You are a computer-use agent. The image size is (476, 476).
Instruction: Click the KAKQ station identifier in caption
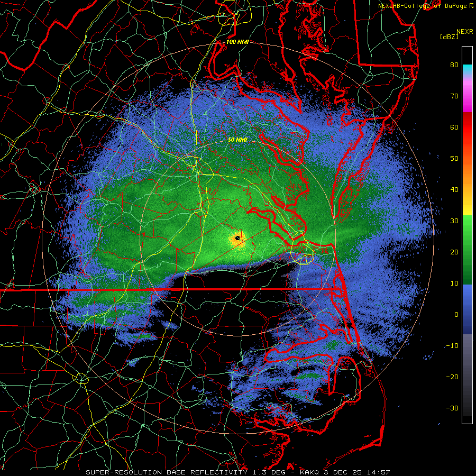point(309,472)
